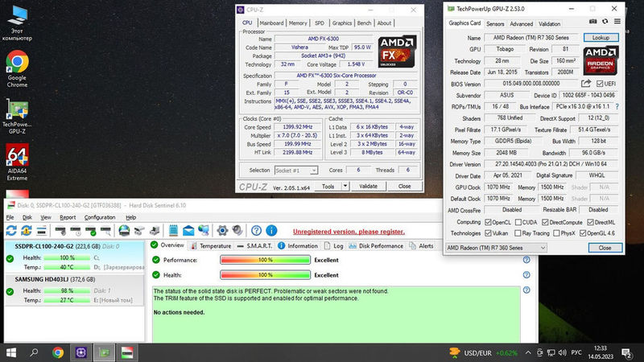Click the refresh-with-warning icon in Hard Disk Sentinel toolbar

[x=27, y=231]
